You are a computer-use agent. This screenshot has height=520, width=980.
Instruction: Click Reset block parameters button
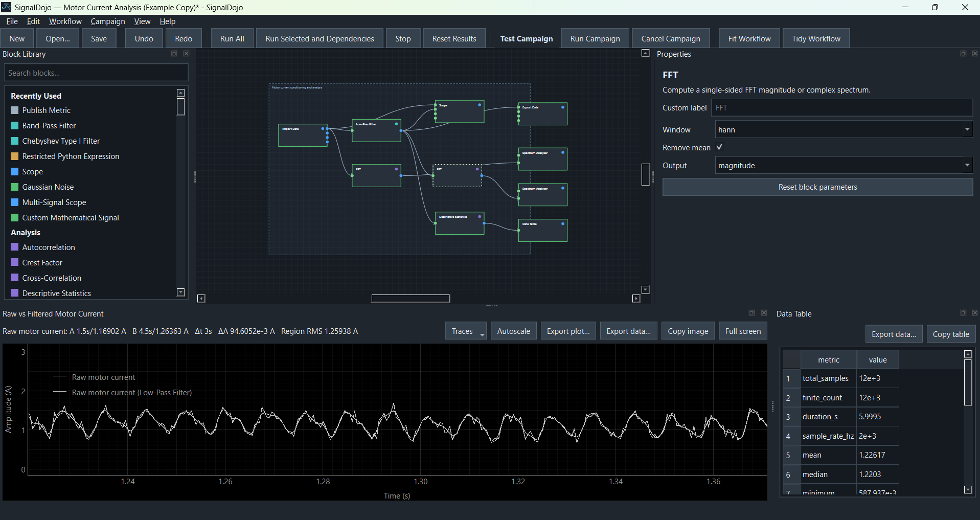coord(817,187)
